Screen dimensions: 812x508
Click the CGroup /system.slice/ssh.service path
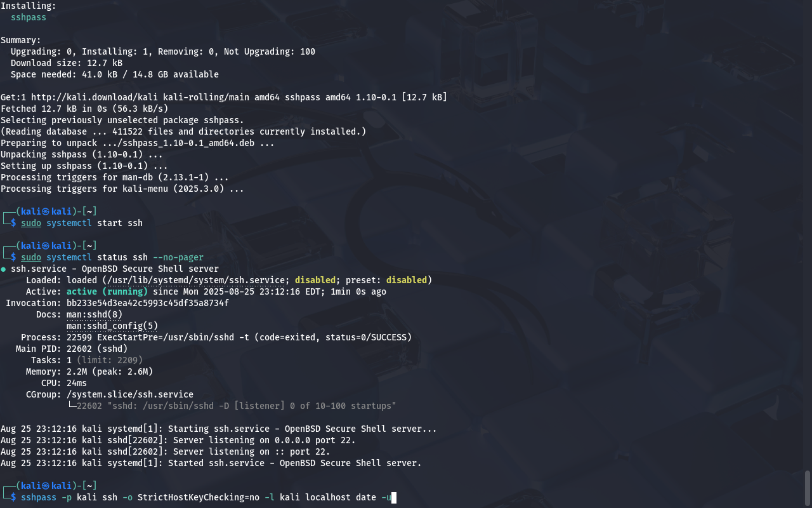(x=130, y=394)
